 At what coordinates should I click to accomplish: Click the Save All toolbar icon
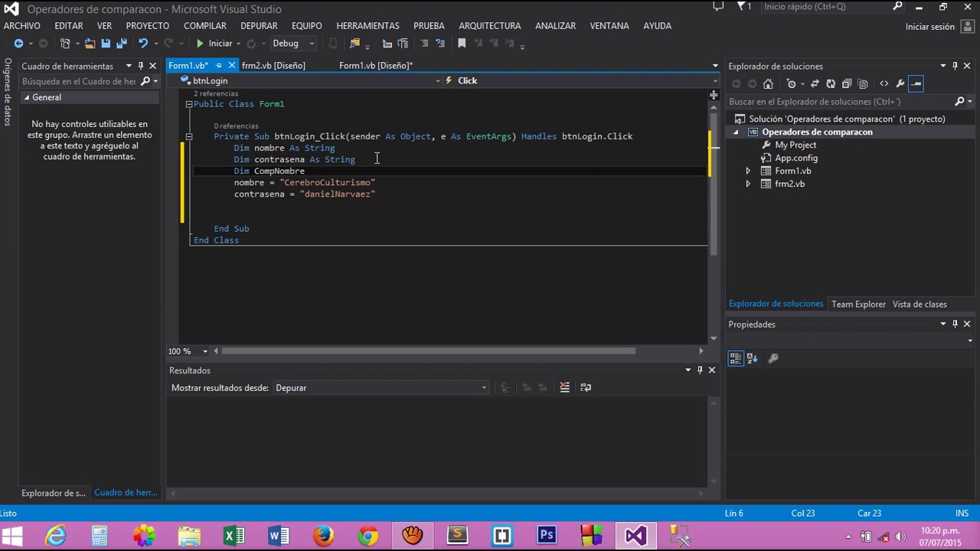point(121,44)
